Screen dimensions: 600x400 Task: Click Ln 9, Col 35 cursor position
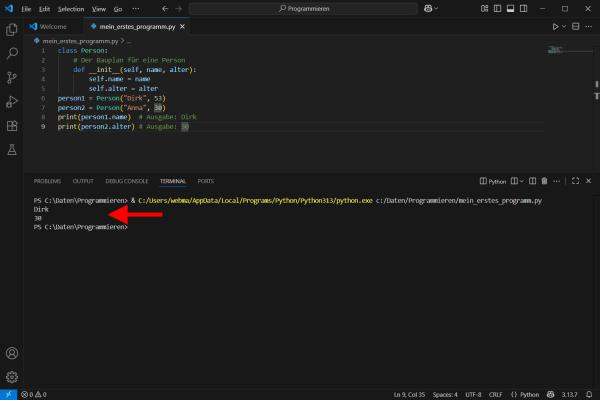pos(409,395)
